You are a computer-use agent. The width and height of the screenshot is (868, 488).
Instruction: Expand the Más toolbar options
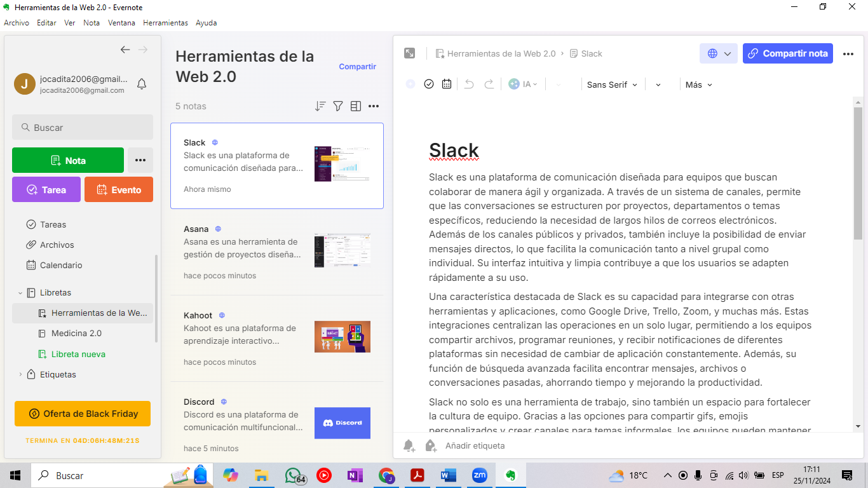click(699, 85)
